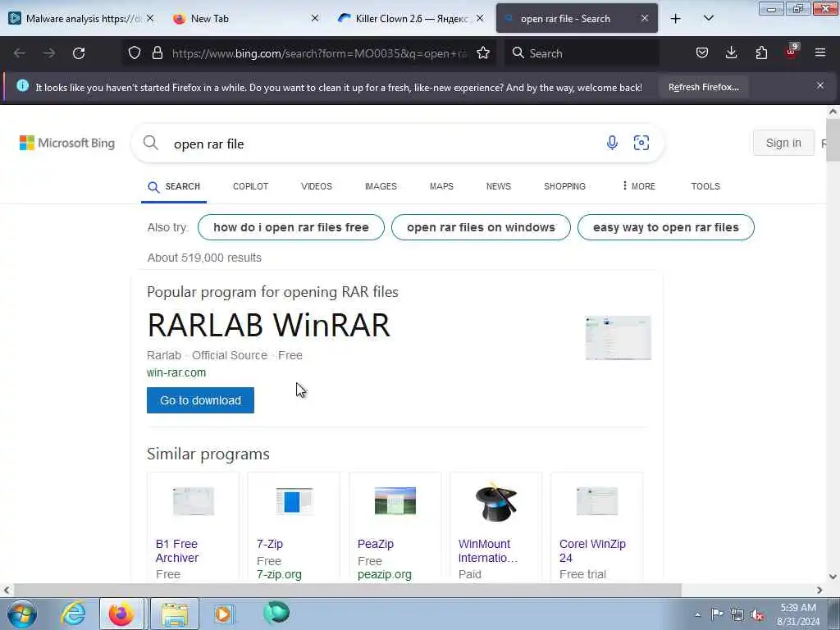This screenshot has height=630, width=840.
Task: Click the RARLAB WinRAR heading
Action: point(268,325)
